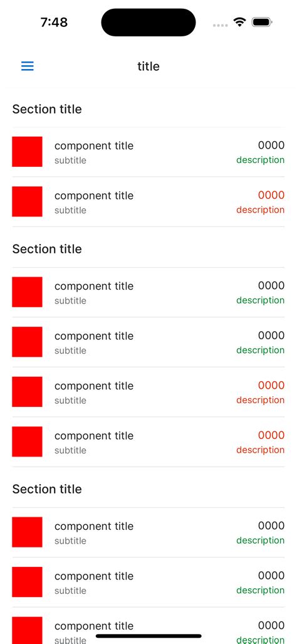Open first component title in first section
The image size is (297, 644).
pyautogui.click(x=94, y=146)
